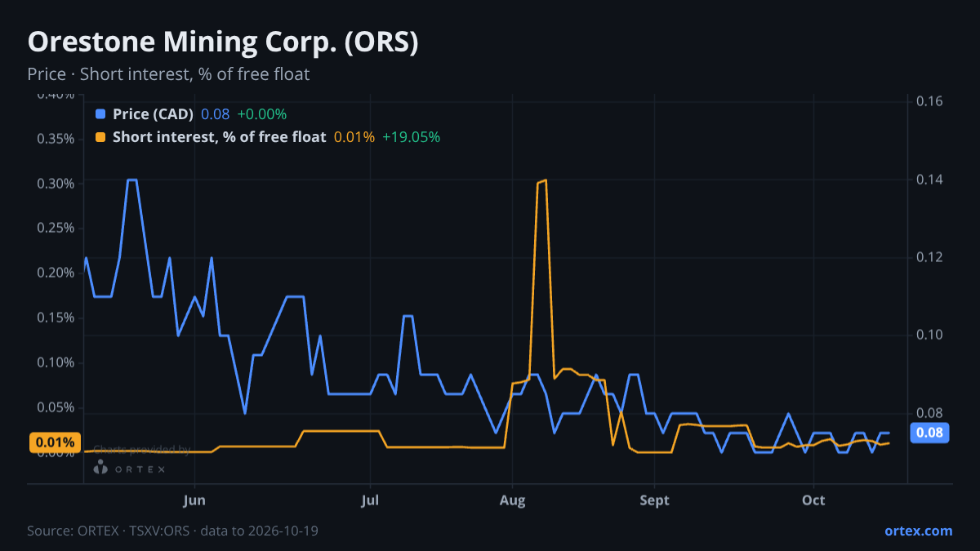Click the blue 0.08 price axis badge
This screenshot has height=551, width=980.
929,433
